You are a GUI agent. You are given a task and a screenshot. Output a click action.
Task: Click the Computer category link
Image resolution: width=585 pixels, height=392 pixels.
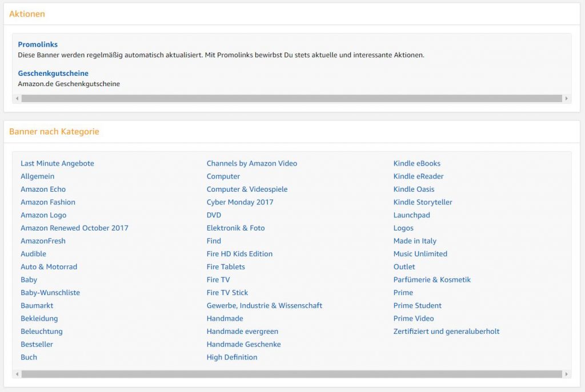tap(223, 176)
